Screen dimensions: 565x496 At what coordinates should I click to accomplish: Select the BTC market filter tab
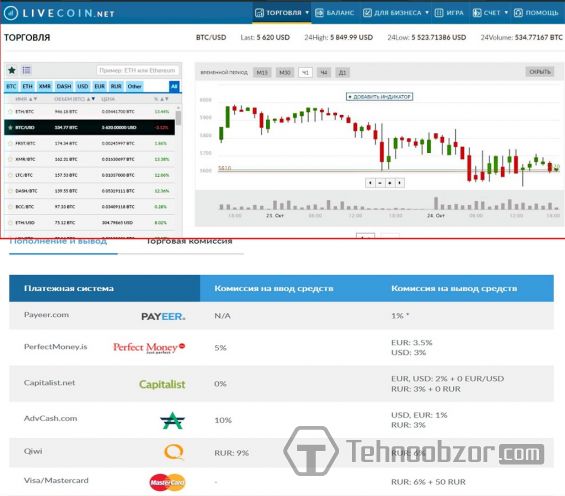click(11, 86)
